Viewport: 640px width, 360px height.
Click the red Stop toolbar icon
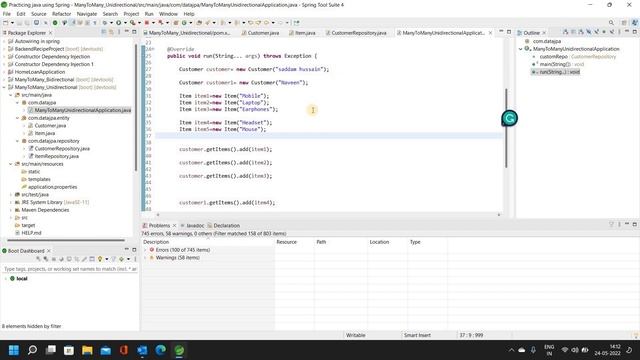[x=147, y=23]
